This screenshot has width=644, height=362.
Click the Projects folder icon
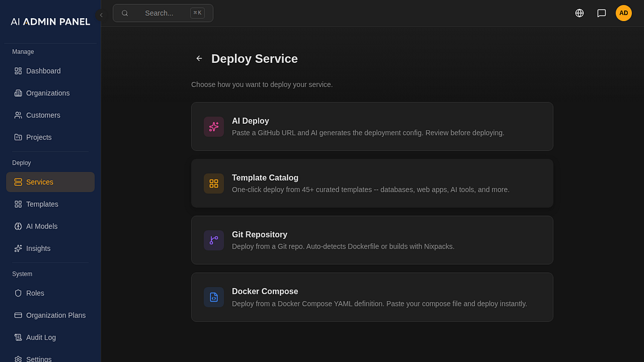[x=18, y=138]
